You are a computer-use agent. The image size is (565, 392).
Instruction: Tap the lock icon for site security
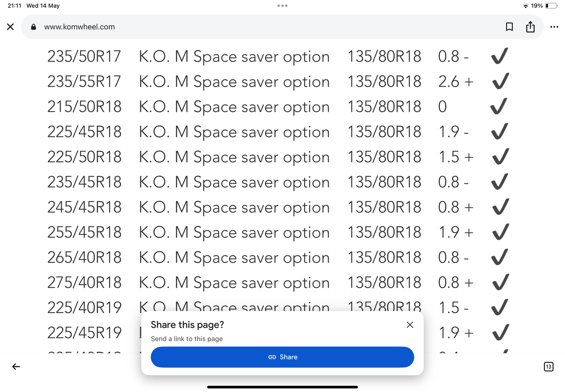point(34,27)
